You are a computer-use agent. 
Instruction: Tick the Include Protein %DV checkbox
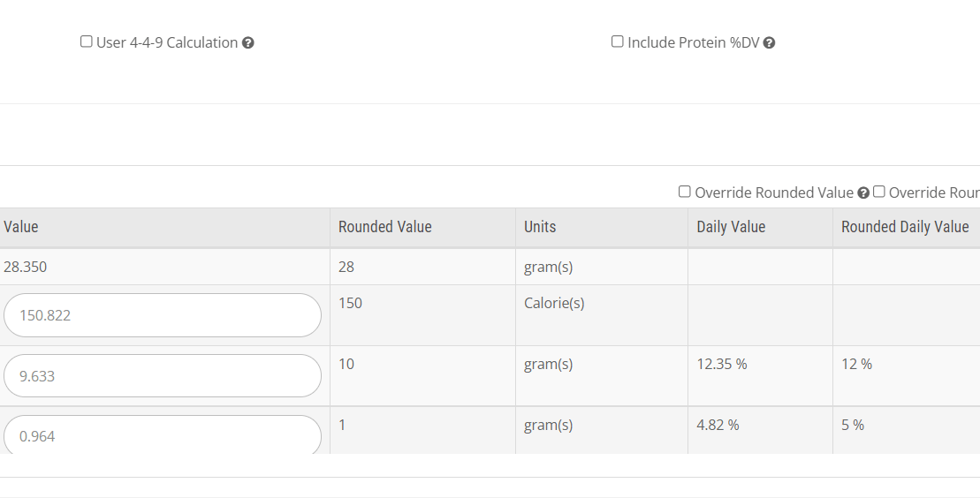click(618, 41)
